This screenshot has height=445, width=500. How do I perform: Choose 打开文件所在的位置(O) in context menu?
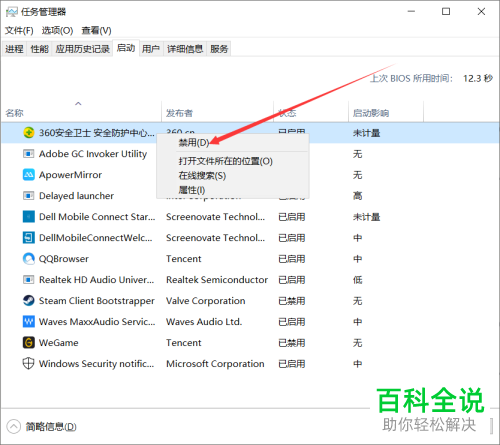226,161
